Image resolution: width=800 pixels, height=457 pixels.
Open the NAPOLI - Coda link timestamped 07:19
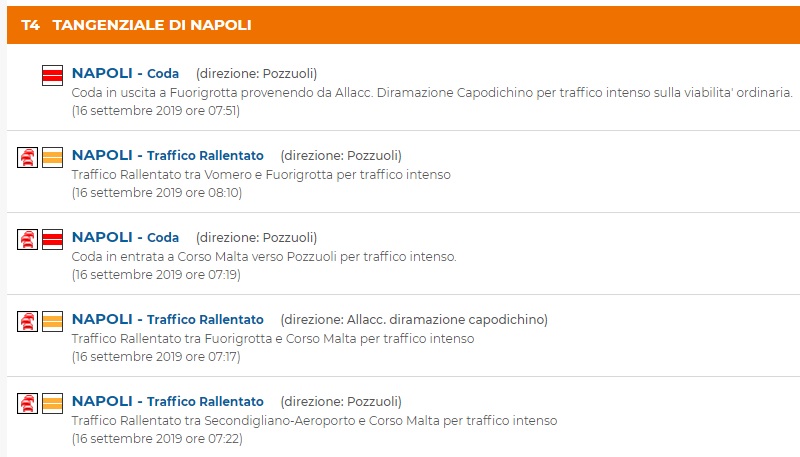pos(125,237)
